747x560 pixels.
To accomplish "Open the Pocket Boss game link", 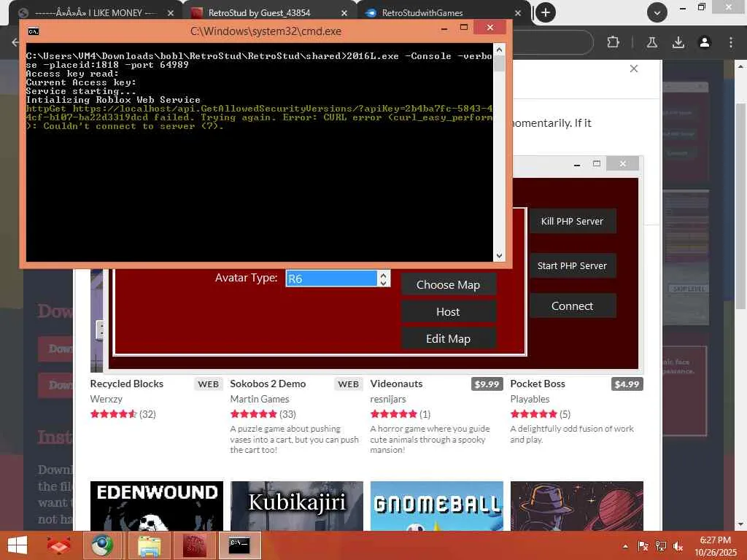I will coord(538,384).
